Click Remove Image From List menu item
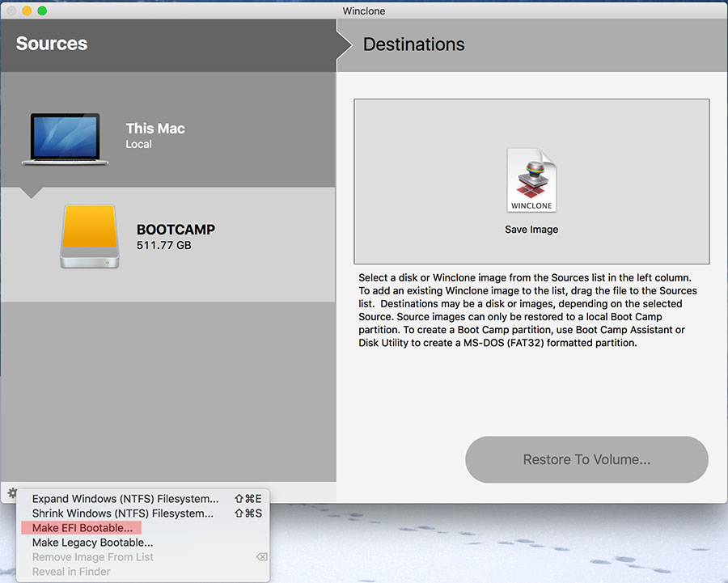The height and width of the screenshot is (583, 728). [143, 557]
